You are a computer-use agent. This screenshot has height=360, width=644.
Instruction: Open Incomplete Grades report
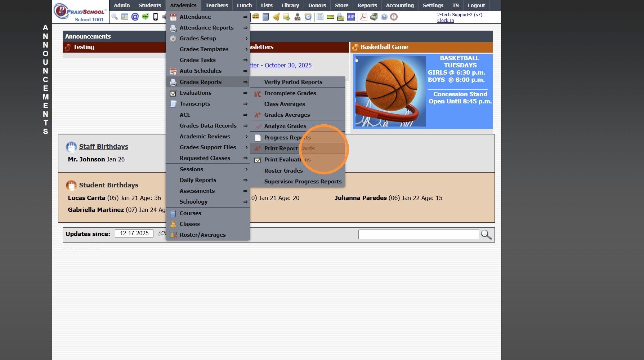298,93
